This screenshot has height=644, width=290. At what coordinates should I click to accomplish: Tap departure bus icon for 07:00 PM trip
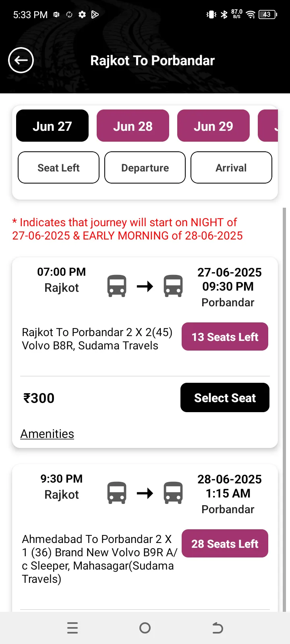coord(117,286)
